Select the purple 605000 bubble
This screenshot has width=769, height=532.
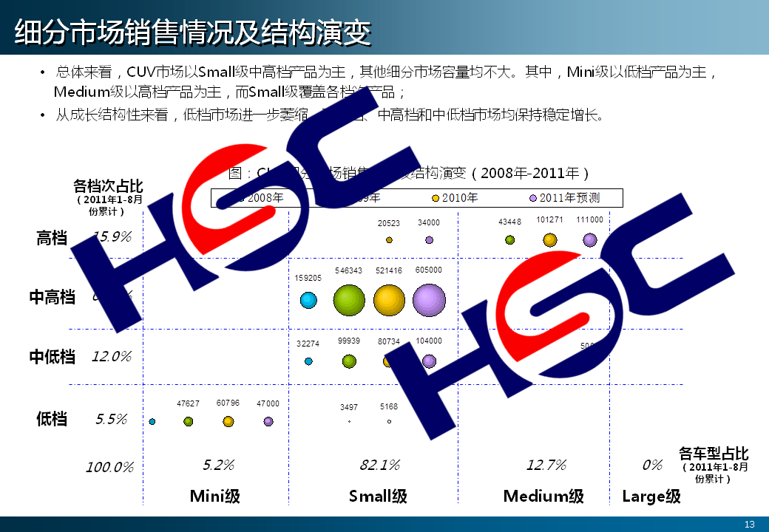(429, 299)
